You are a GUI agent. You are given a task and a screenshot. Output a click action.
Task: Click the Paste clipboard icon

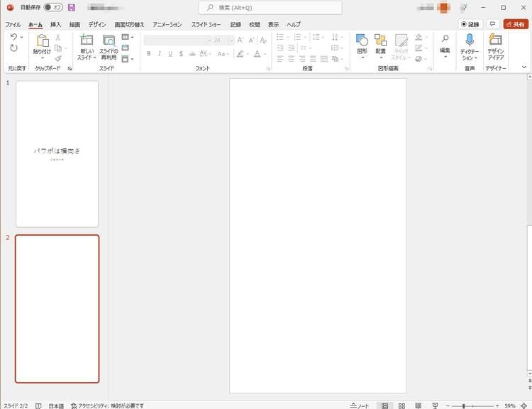43,40
